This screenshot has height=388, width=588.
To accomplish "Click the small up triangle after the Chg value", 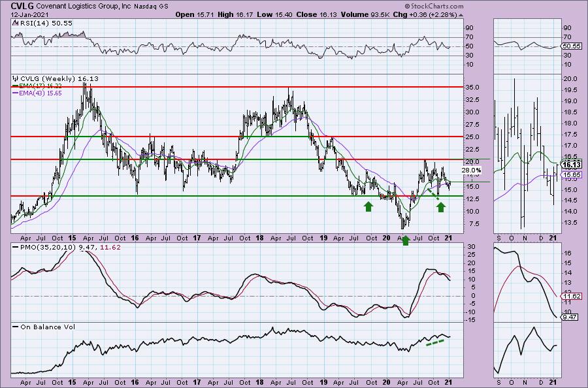I will [x=461, y=16].
